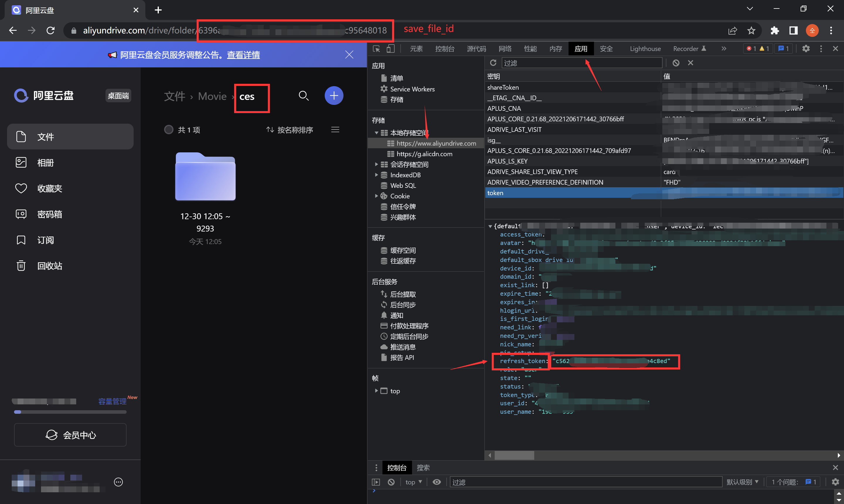The width and height of the screenshot is (844, 504).
Task: Open the 源代码 DevTools tab
Action: pyautogui.click(x=476, y=49)
